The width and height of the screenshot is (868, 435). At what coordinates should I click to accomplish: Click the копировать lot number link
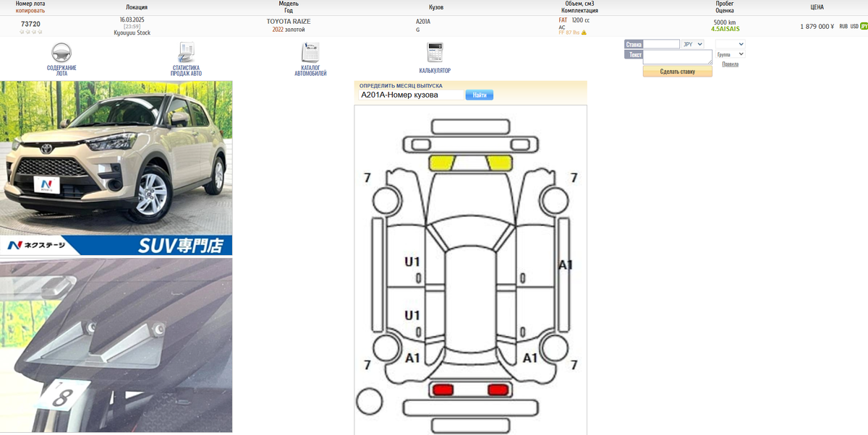[x=30, y=11]
